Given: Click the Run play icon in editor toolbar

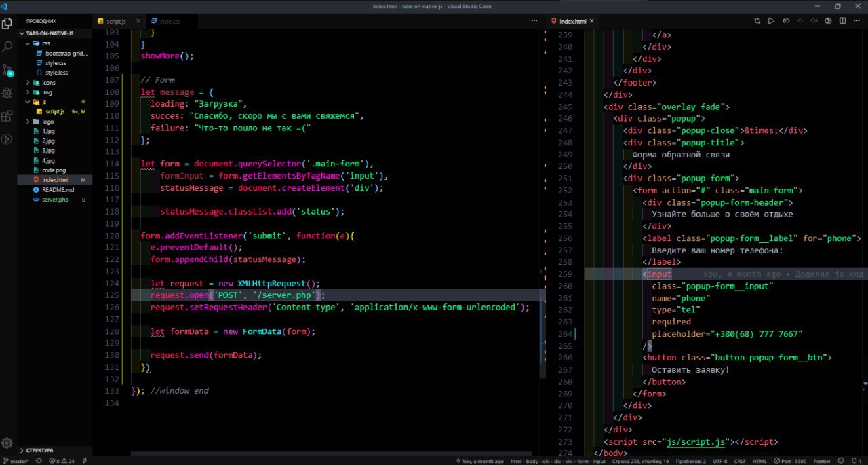Looking at the screenshot, I should point(771,21).
